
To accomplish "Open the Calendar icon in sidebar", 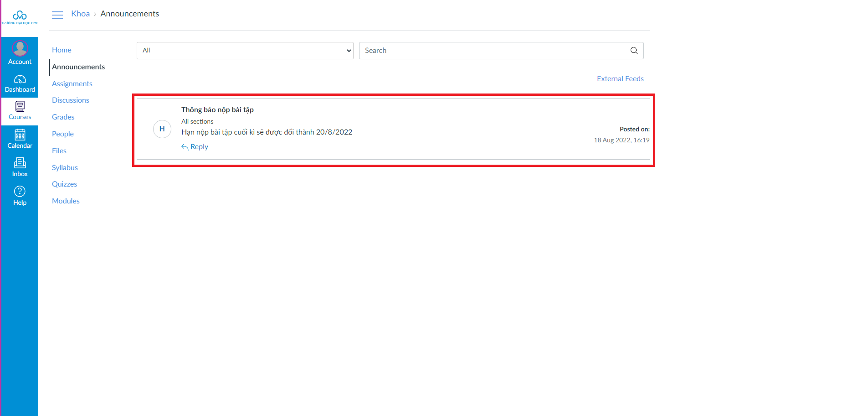I will click(x=20, y=135).
